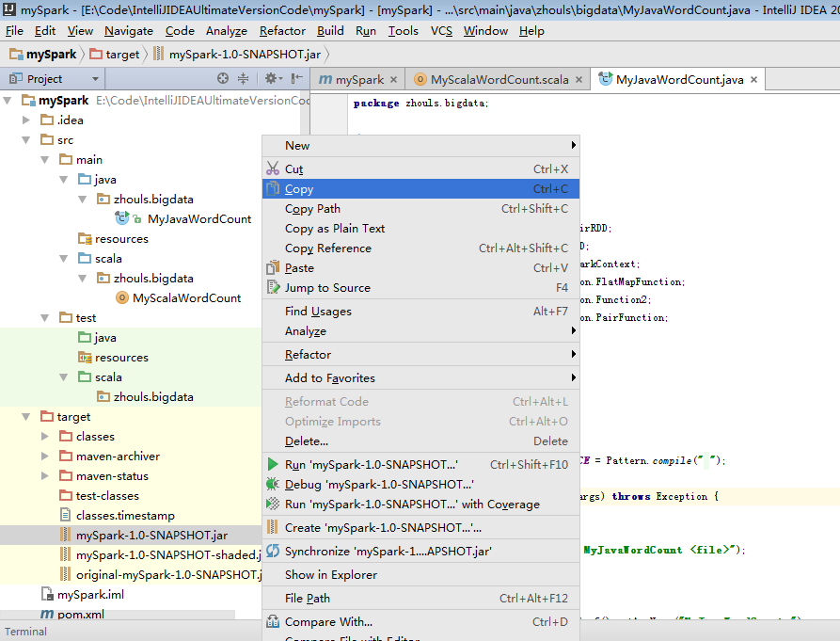The image size is (840, 641).
Task: Open the New submenu
Action: tap(420, 145)
